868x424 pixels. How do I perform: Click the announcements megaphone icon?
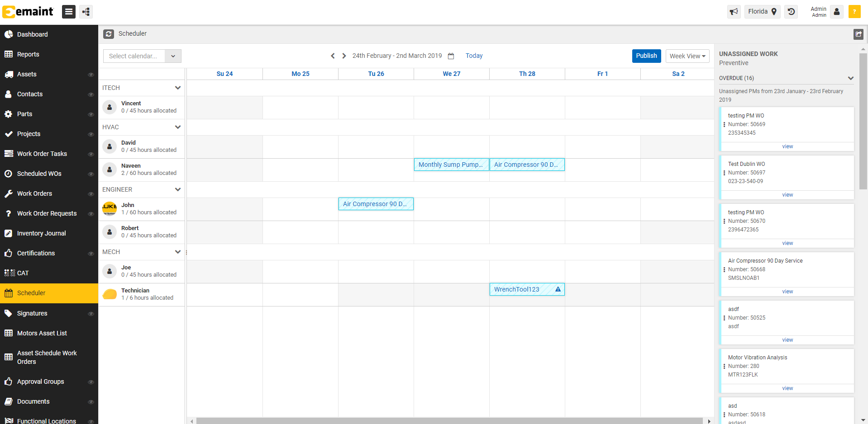[x=734, y=11]
